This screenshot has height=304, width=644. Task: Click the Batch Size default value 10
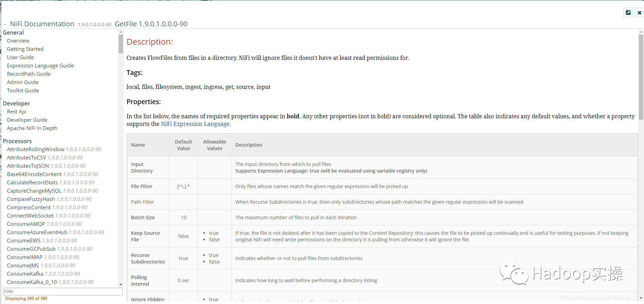pos(184,218)
